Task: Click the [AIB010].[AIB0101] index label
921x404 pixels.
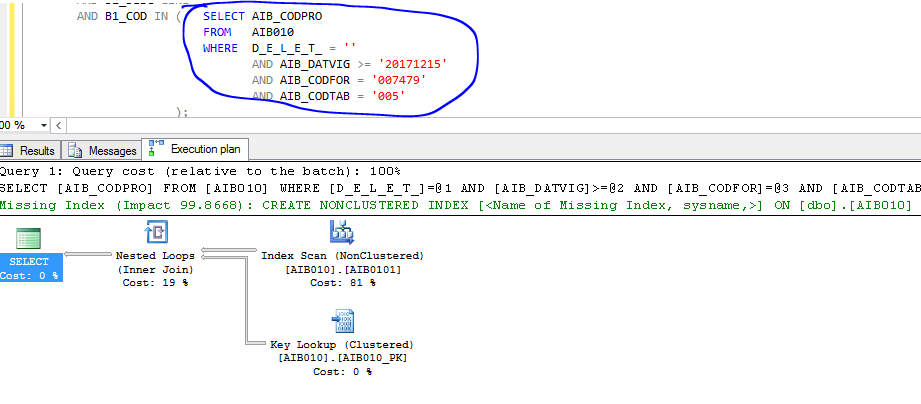Action: [342, 269]
